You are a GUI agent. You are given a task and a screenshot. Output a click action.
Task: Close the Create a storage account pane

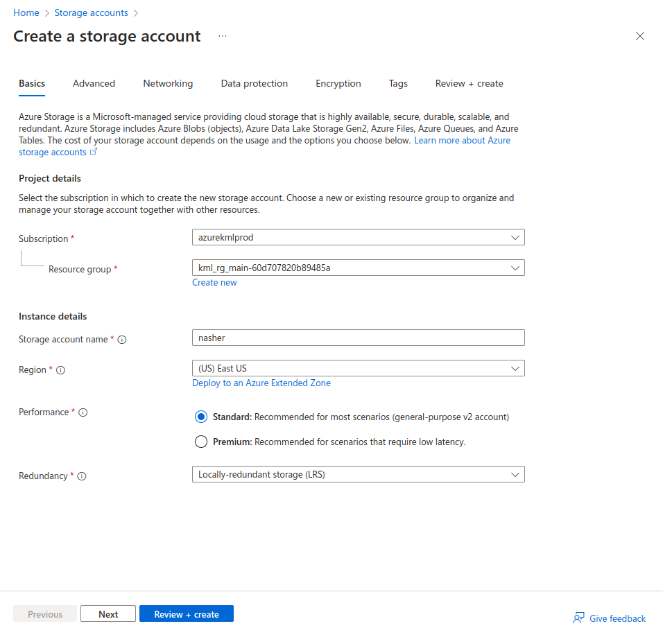coord(639,36)
